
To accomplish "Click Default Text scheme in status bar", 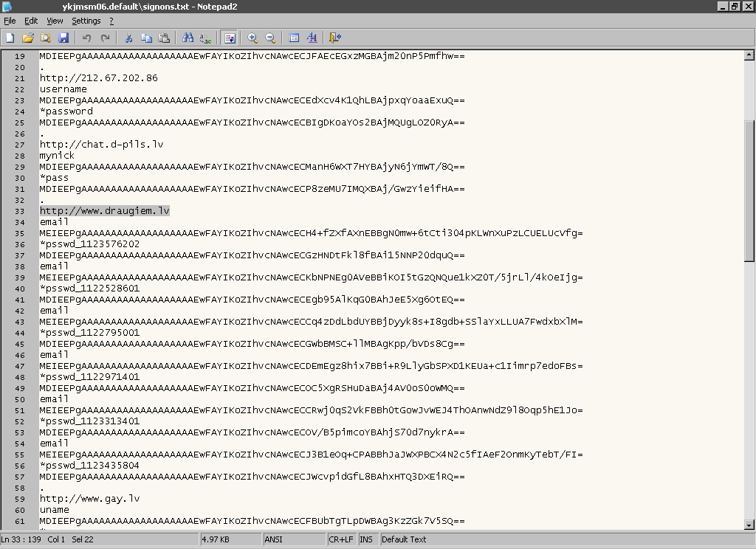I will [x=404, y=539].
